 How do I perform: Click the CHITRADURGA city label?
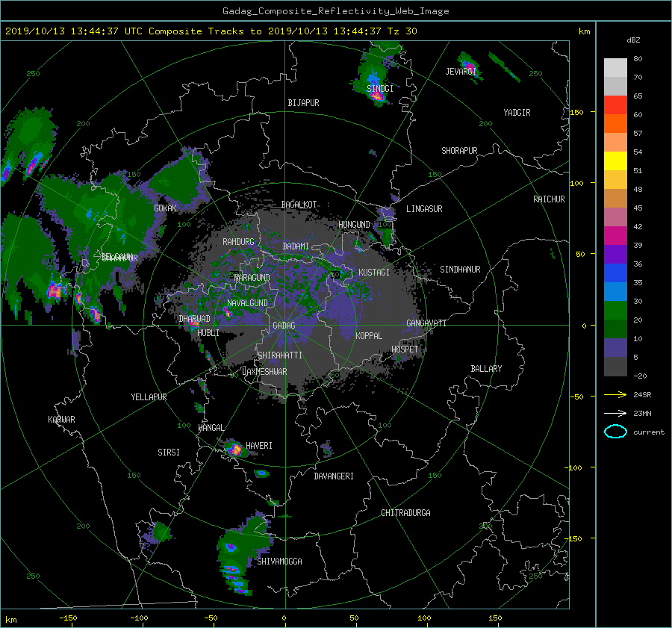405,513
